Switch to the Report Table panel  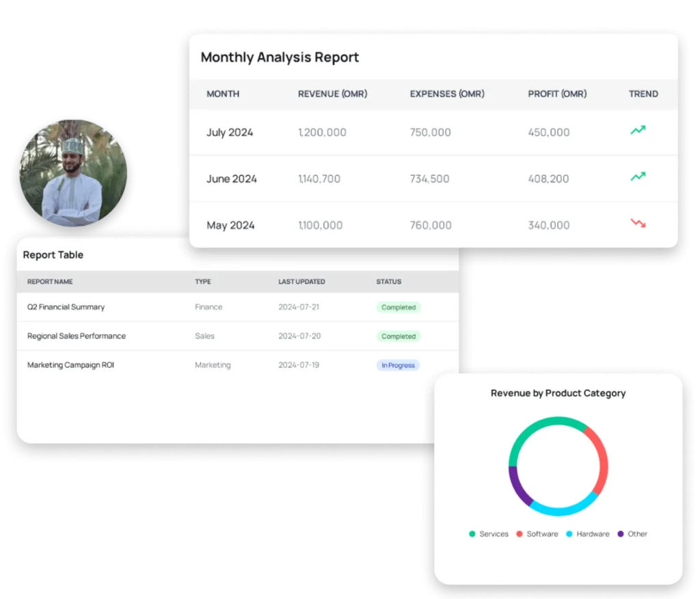point(53,254)
